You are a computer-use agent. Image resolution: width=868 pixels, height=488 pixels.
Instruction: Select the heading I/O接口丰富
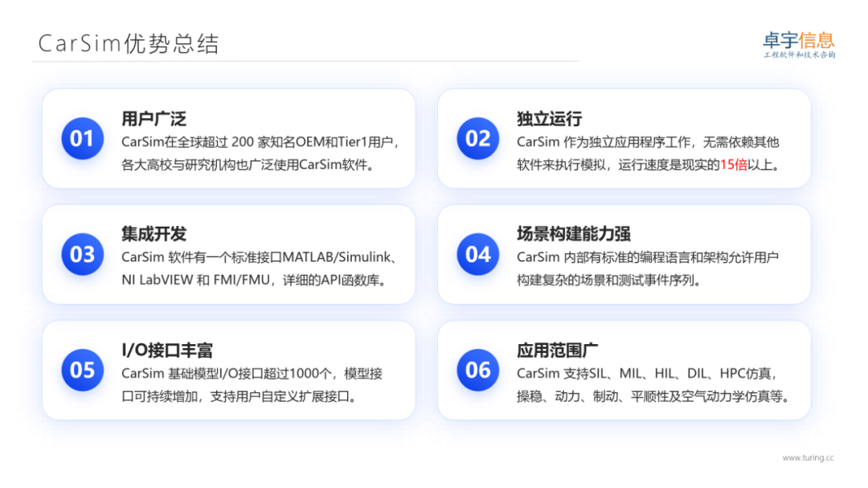pyautogui.click(x=167, y=350)
